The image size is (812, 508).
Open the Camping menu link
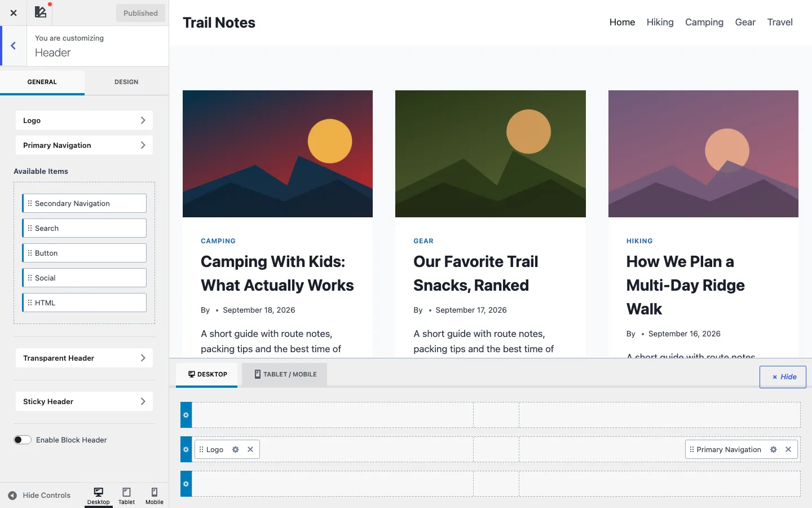704,23
